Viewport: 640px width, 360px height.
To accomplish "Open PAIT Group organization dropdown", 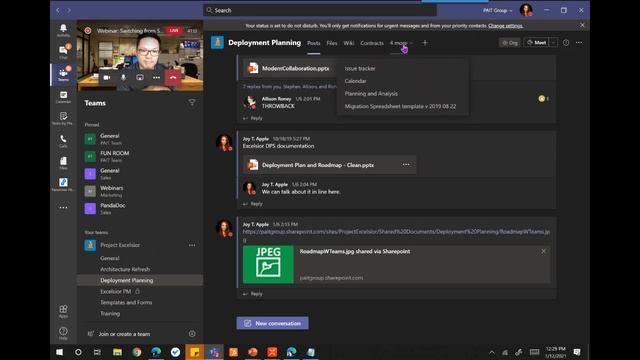I will (497, 10).
